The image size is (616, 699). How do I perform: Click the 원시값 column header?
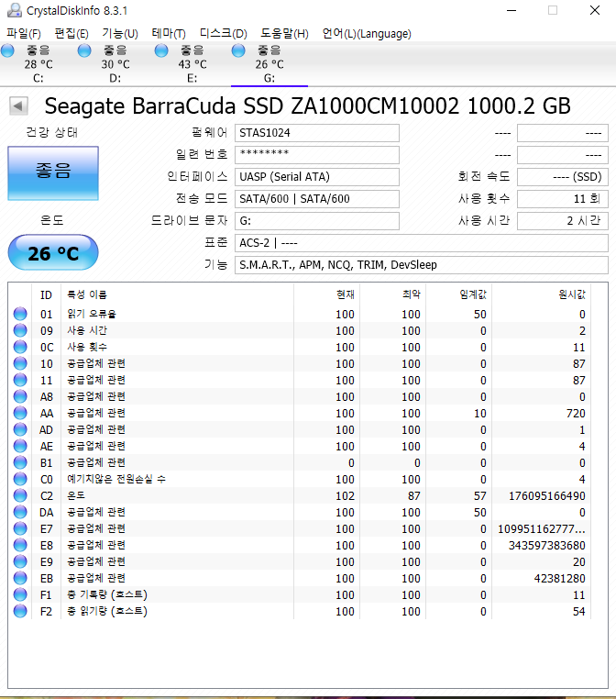(541, 294)
